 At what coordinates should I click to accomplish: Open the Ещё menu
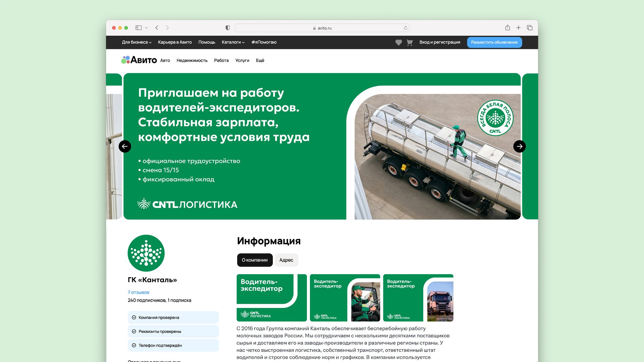pyautogui.click(x=260, y=60)
